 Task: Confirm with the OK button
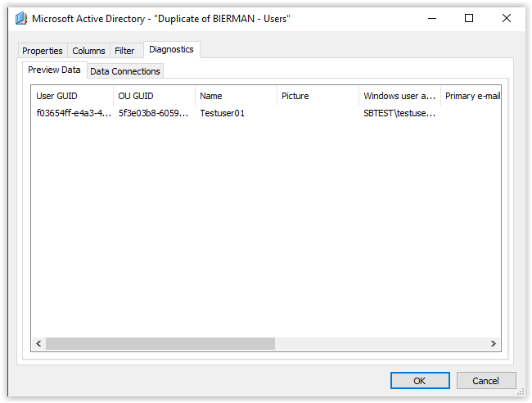pos(420,381)
